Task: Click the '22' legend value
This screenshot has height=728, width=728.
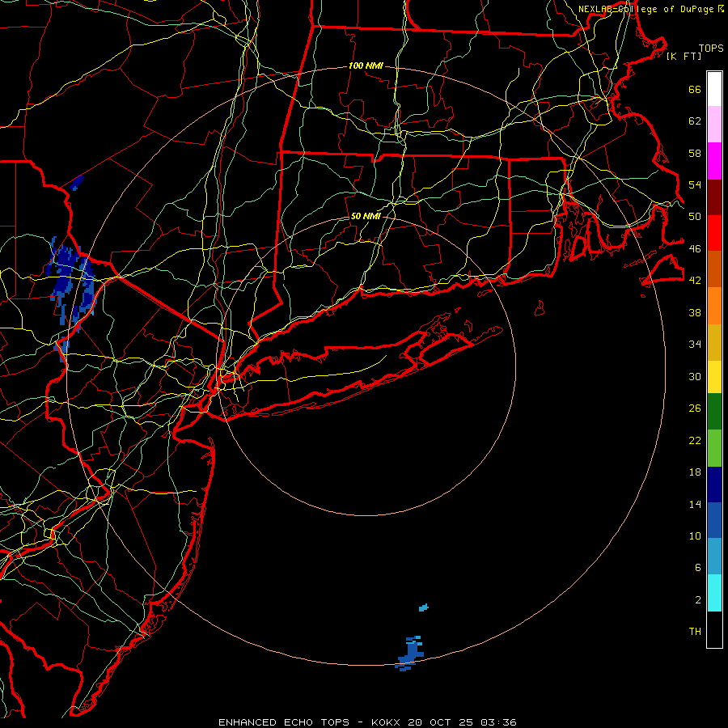Action: coord(695,440)
